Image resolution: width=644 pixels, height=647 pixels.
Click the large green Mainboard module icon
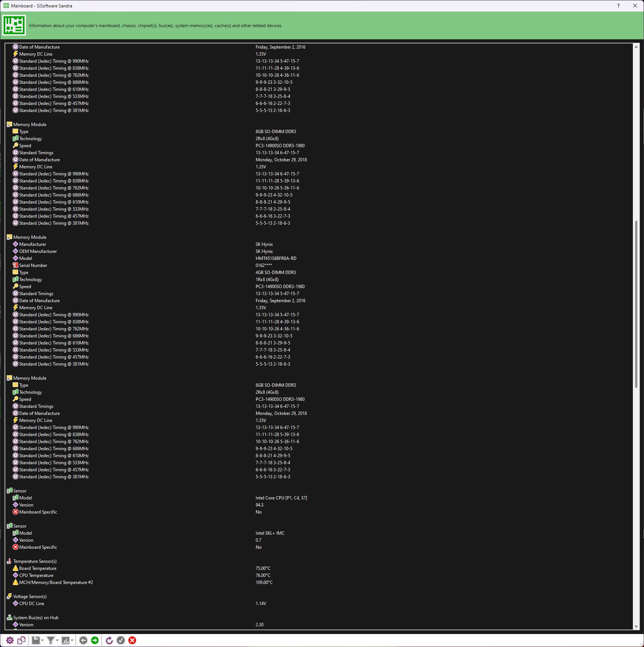tap(14, 25)
